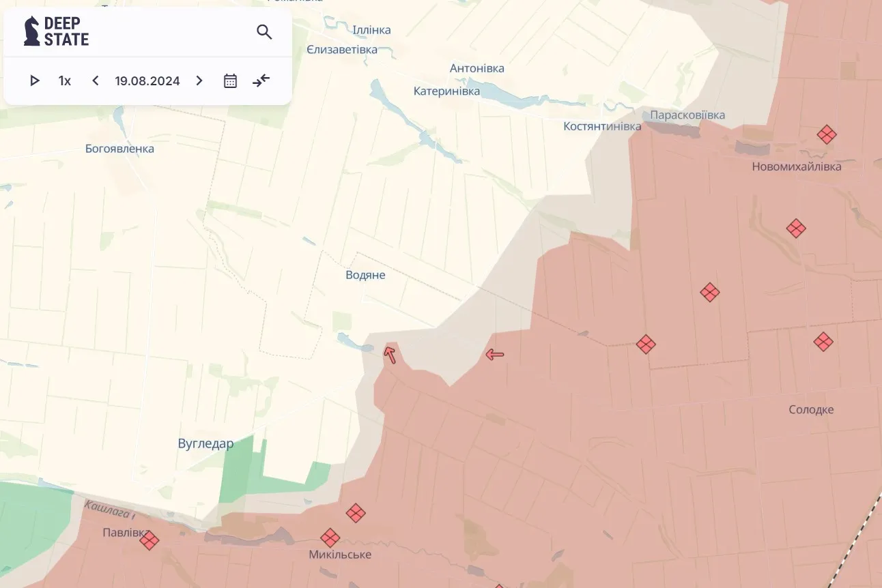Click the Bohoyavlenka label on the map
This screenshot has width=882, height=588.
(119, 148)
